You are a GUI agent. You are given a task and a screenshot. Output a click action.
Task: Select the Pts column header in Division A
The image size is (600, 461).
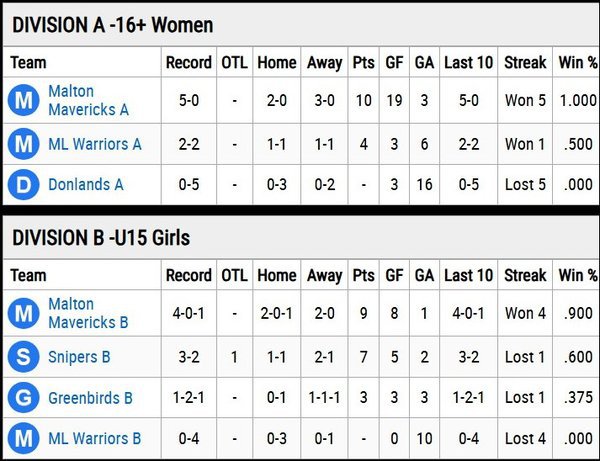point(364,62)
